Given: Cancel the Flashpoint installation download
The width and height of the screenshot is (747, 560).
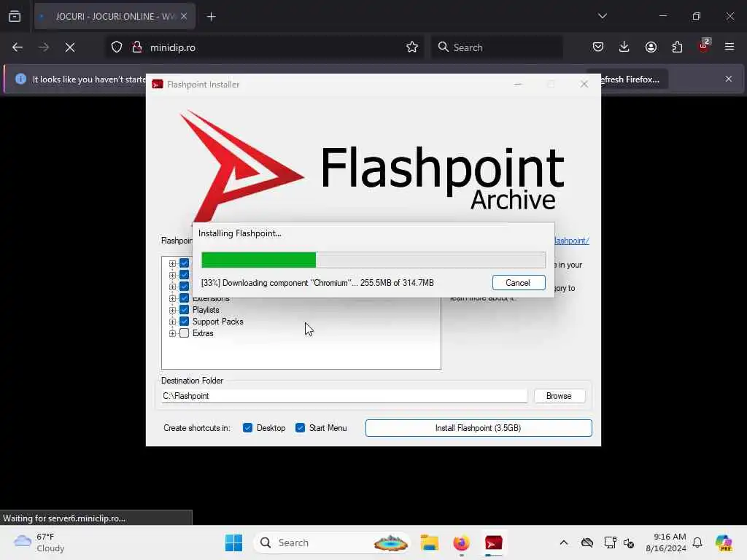Looking at the screenshot, I should [x=519, y=282].
